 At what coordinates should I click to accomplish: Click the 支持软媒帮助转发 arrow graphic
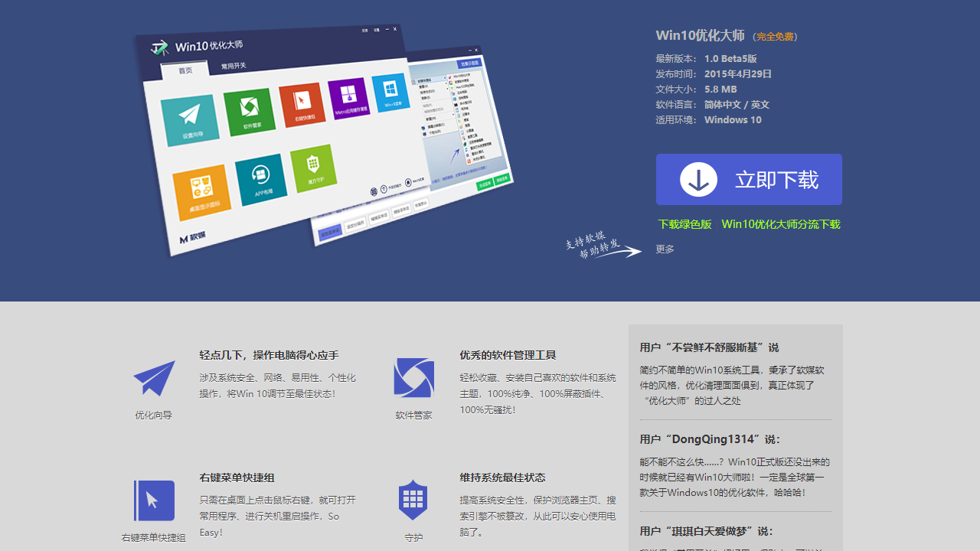coord(605,246)
